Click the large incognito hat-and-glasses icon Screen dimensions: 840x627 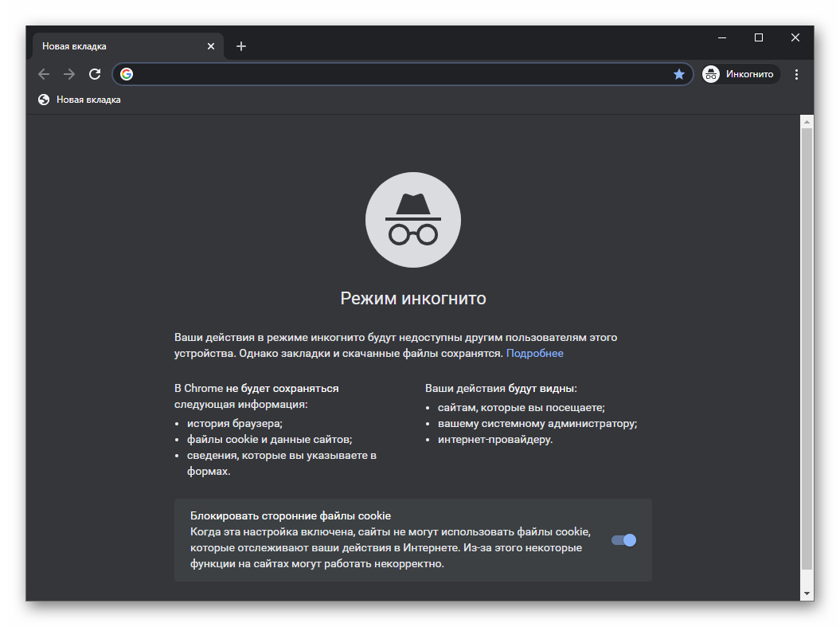click(413, 220)
